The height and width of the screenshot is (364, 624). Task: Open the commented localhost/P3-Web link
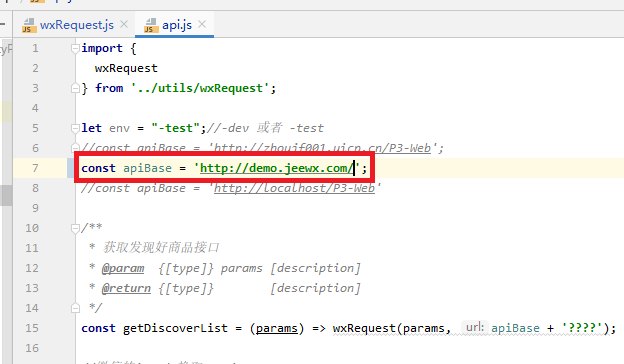pyautogui.click(x=294, y=188)
